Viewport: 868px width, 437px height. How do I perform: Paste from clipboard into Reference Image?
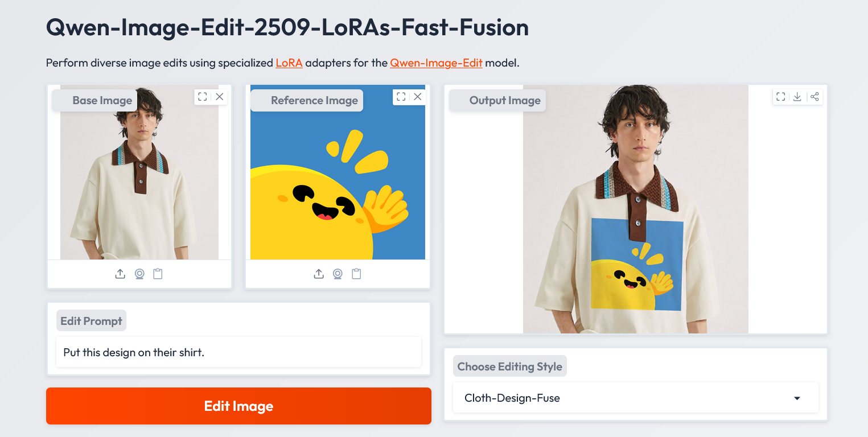click(356, 274)
